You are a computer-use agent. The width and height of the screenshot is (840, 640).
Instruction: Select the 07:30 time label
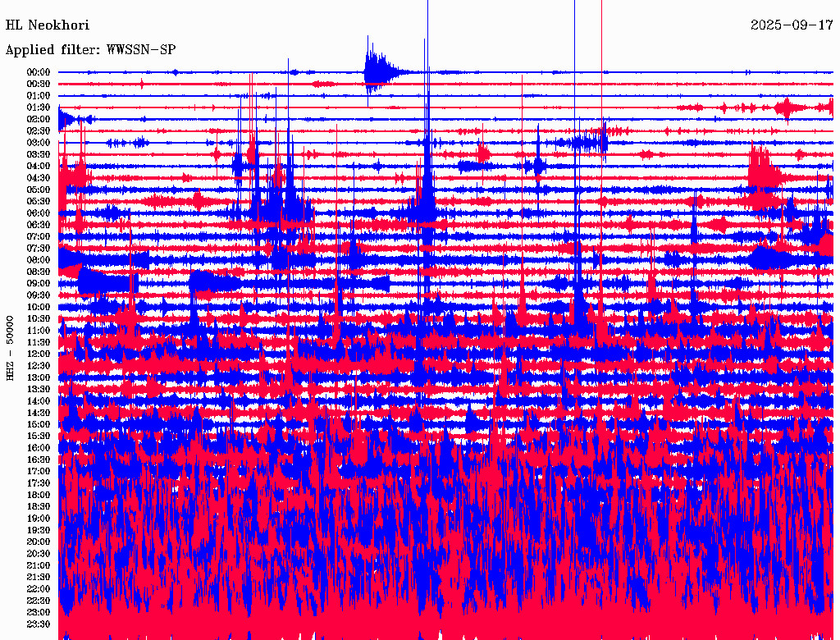pyautogui.click(x=39, y=249)
